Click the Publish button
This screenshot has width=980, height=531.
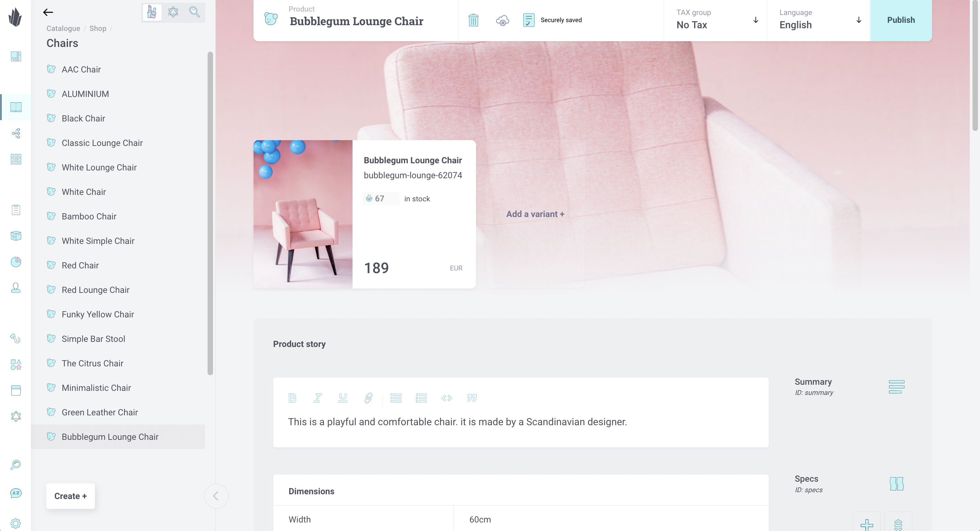[x=901, y=20]
